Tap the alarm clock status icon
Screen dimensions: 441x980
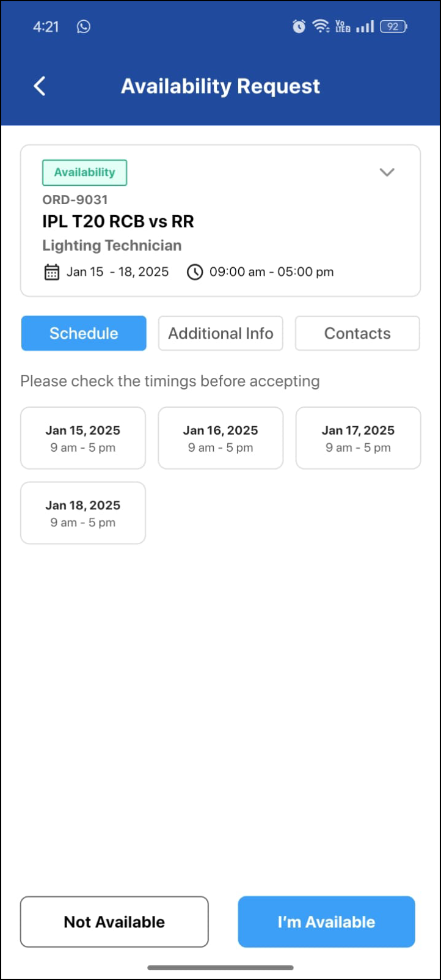point(299,26)
